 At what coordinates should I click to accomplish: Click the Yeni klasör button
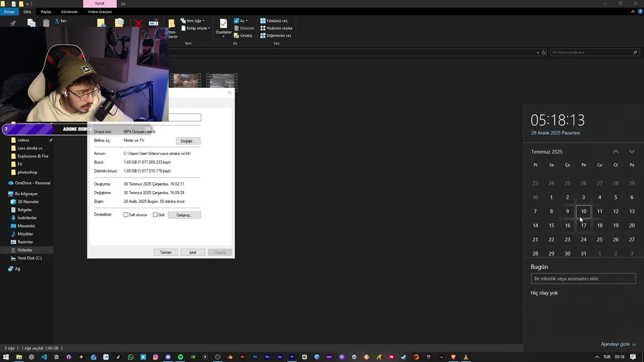(172, 29)
